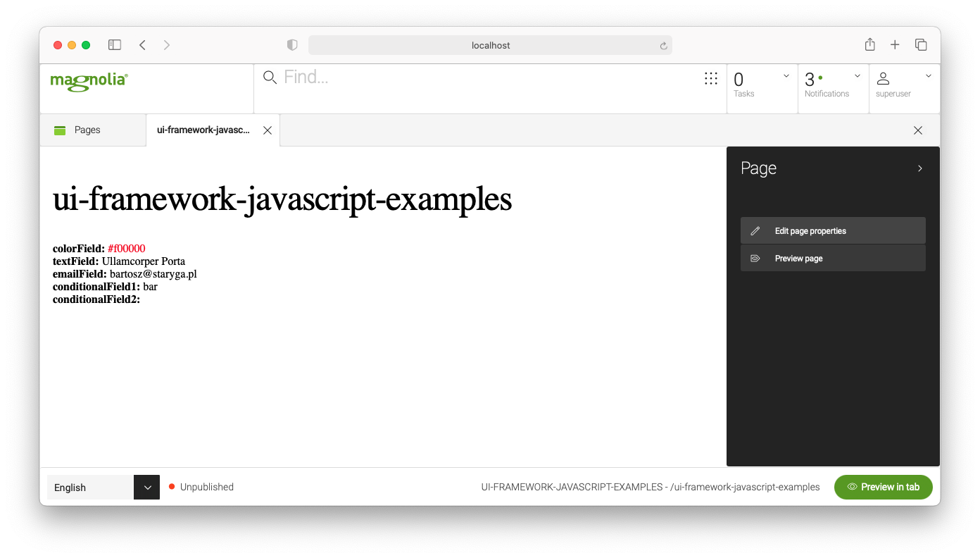
Task: Choose Edit page properties
Action: pyautogui.click(x=810, y=230)
